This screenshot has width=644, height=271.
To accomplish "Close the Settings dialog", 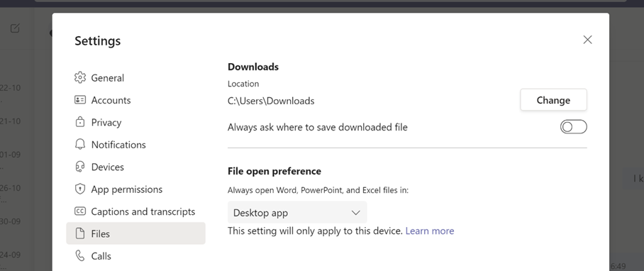I will [587, 40].
